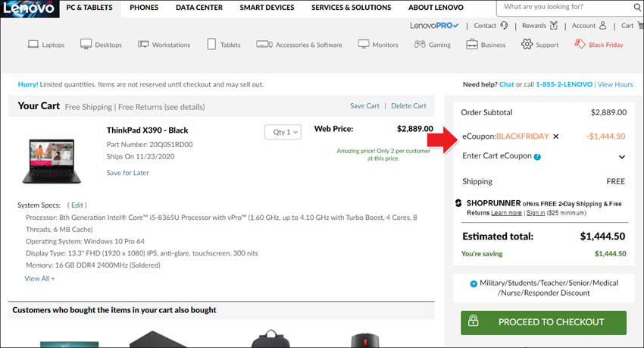Click the System Specs Edit link
This screenshot has width=644, height=348.
click(x=77, y=205)
